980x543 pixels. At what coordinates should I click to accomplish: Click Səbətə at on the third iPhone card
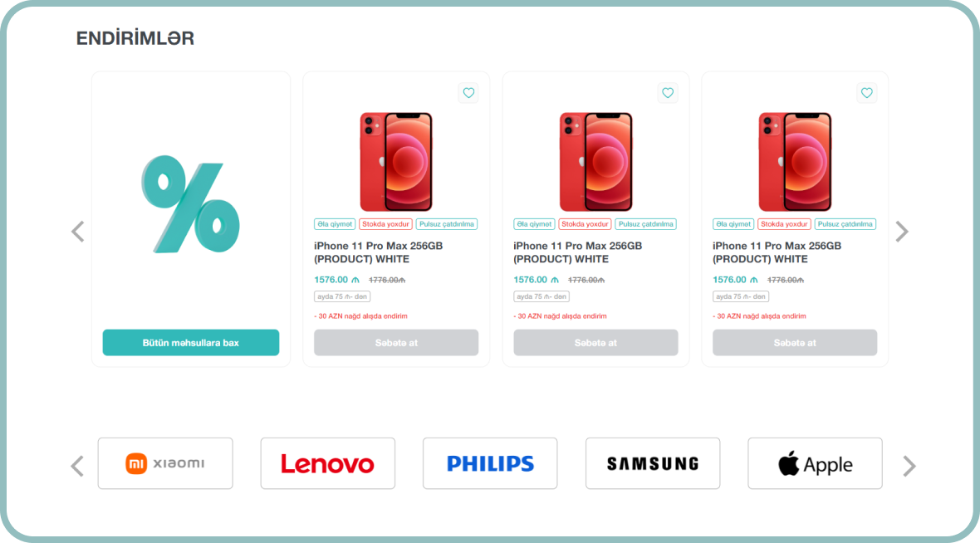click(x=795, y=342)
